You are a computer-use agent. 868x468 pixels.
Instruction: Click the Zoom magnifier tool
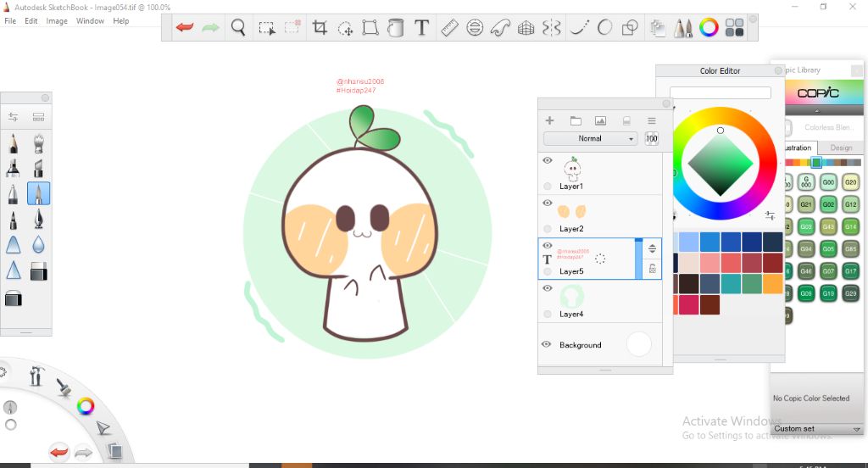238,28
